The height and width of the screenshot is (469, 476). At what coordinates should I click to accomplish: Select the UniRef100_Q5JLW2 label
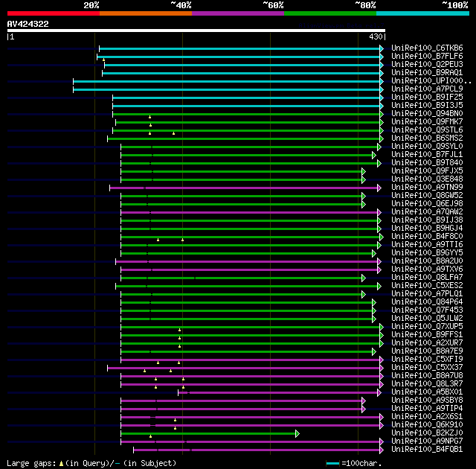click(427, 319)
